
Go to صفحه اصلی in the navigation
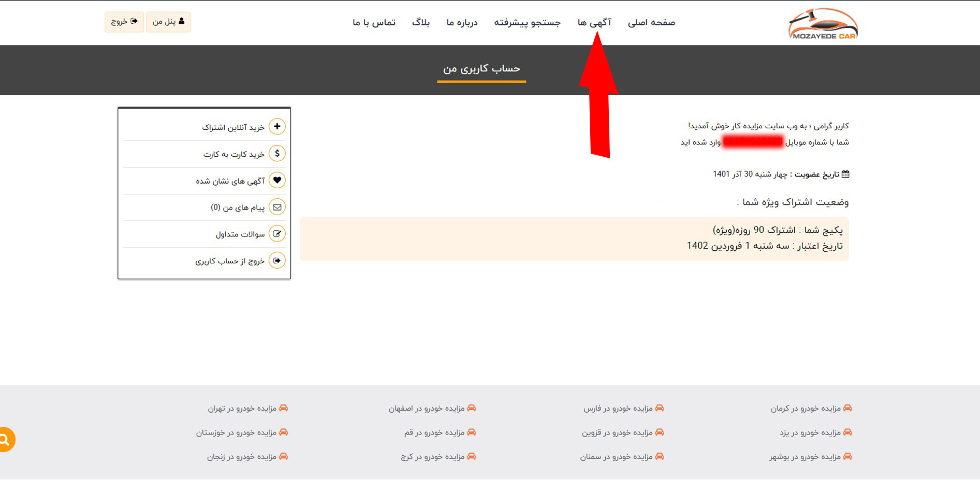click(652, 22)
